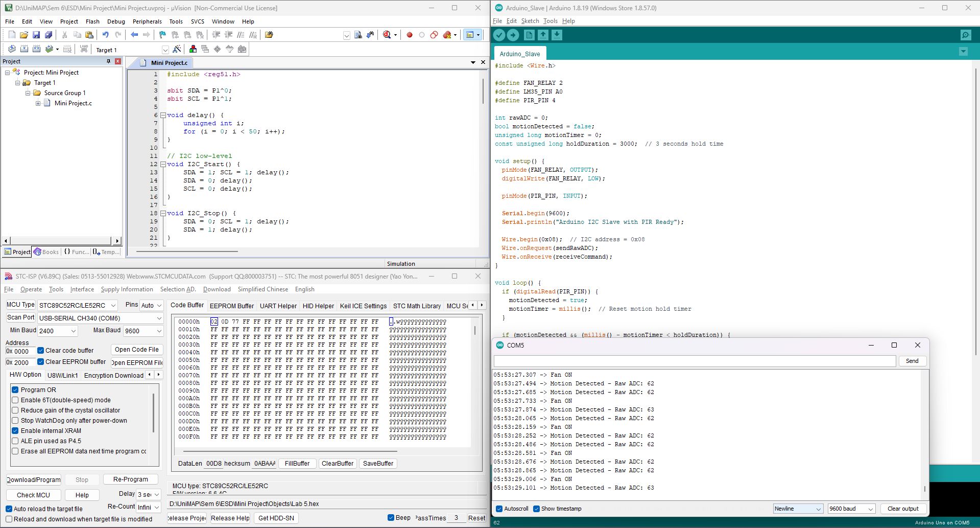This screenshot has height=528, width=980.
Task: Select Mini Project.c in project tree
Action: [x=73, y=103]
